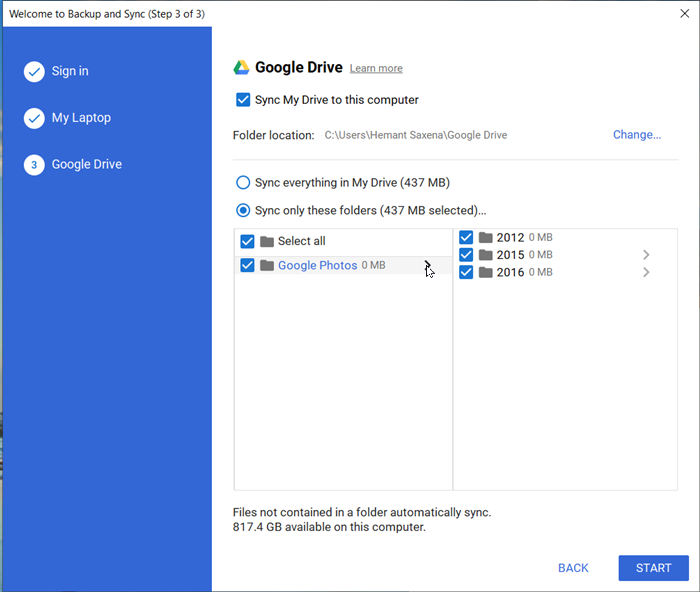Click the 2016 folder icon

tap(485, 272)
